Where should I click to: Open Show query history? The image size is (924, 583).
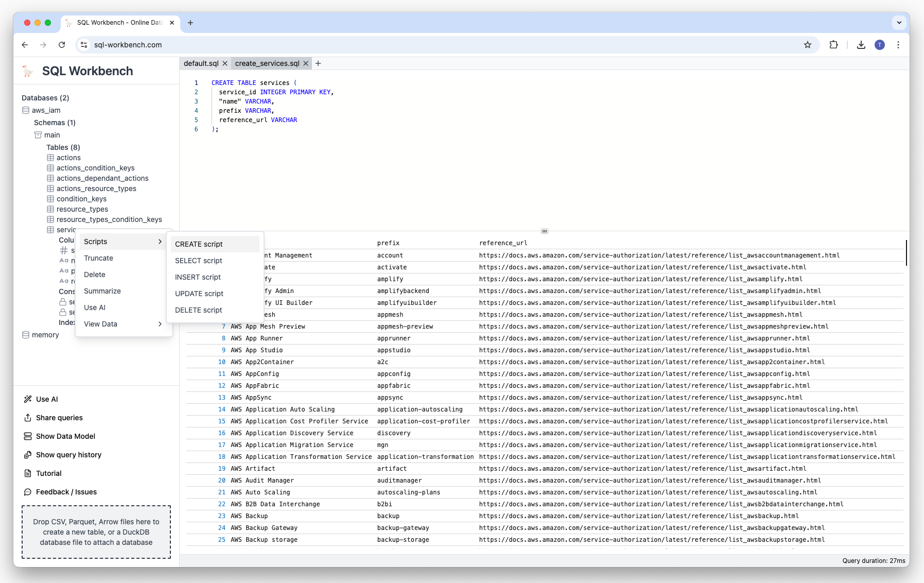68,455
